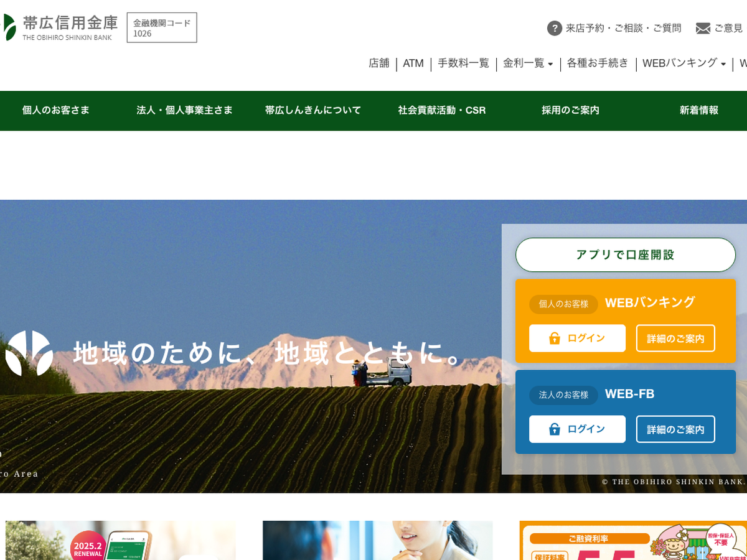
Task: Expand the 金利一覧 dropdown
Action: pyautogui.click(x=528, y=63)
